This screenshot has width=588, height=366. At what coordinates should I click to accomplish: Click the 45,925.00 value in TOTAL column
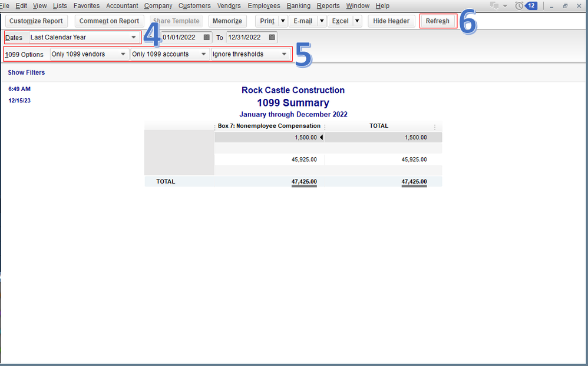pyautogui.click(x=414, y=159)
